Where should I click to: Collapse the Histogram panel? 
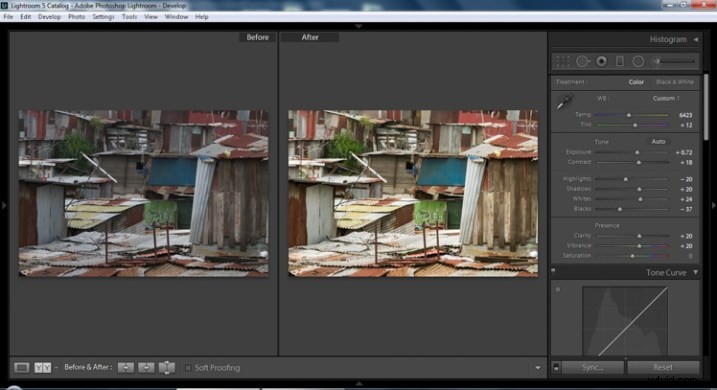click(696, 39)
